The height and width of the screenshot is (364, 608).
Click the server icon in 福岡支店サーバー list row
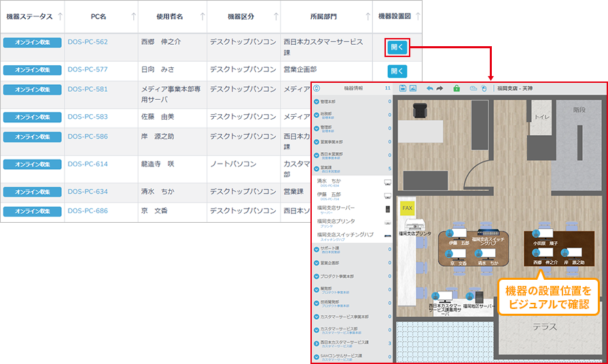coord(387,209)
